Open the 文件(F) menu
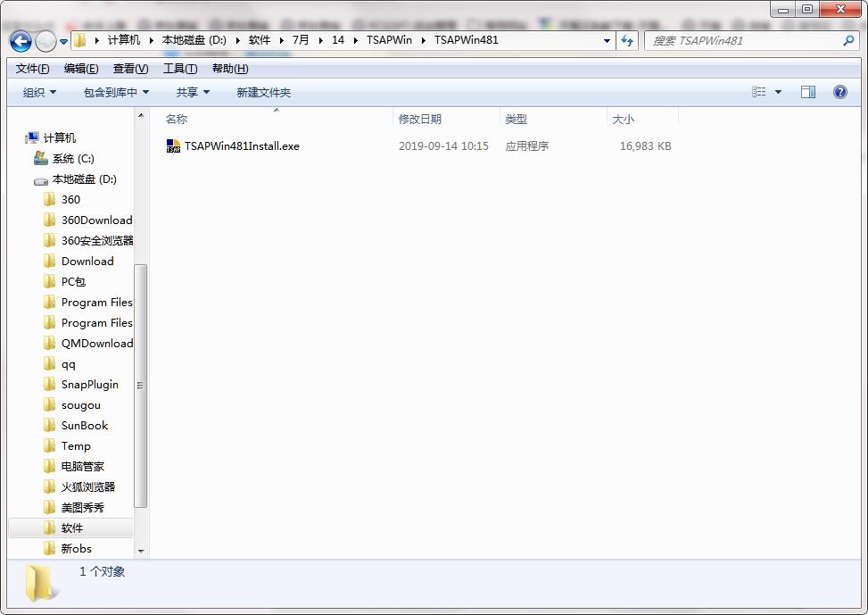 pyautogui.click(x=32, y=69)
